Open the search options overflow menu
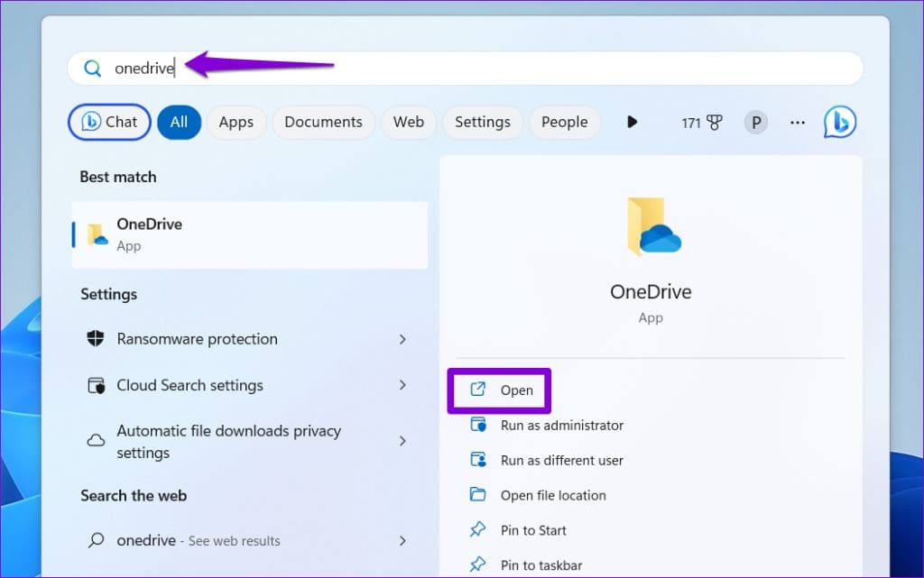Screen dimensions: 924x578 click(x=797, y=122)
